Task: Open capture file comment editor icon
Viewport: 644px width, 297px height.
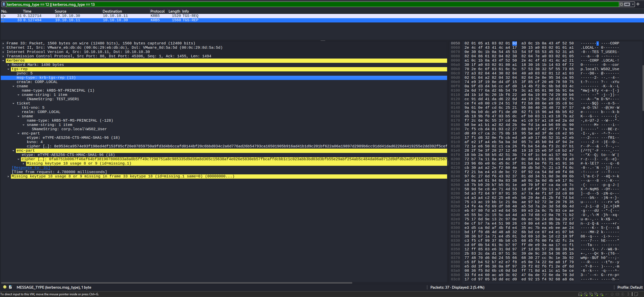Action: click(x=11, y=287)
